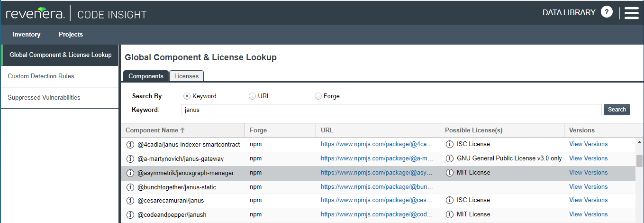Click the Search button
The image size is (644, 223).
point(617,110)
